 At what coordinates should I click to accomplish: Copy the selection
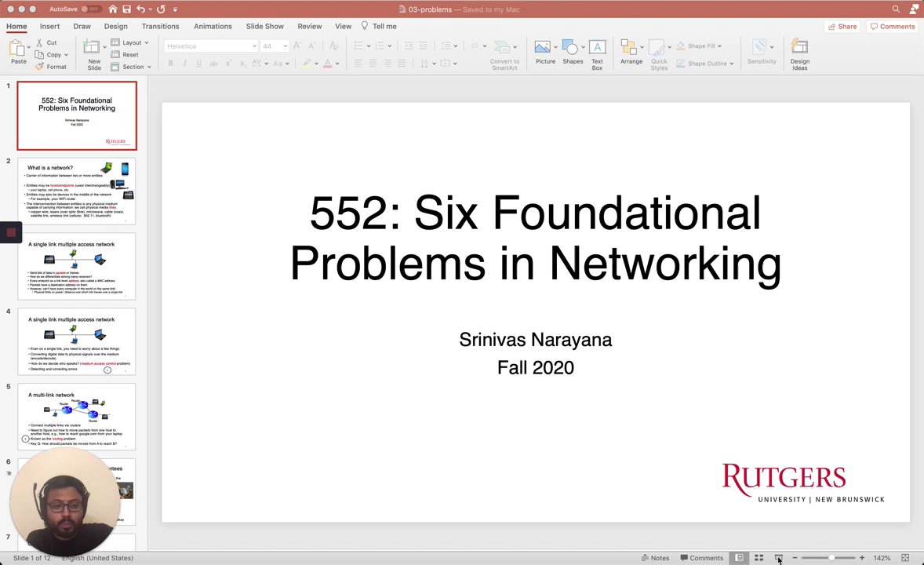pos(48,54)
